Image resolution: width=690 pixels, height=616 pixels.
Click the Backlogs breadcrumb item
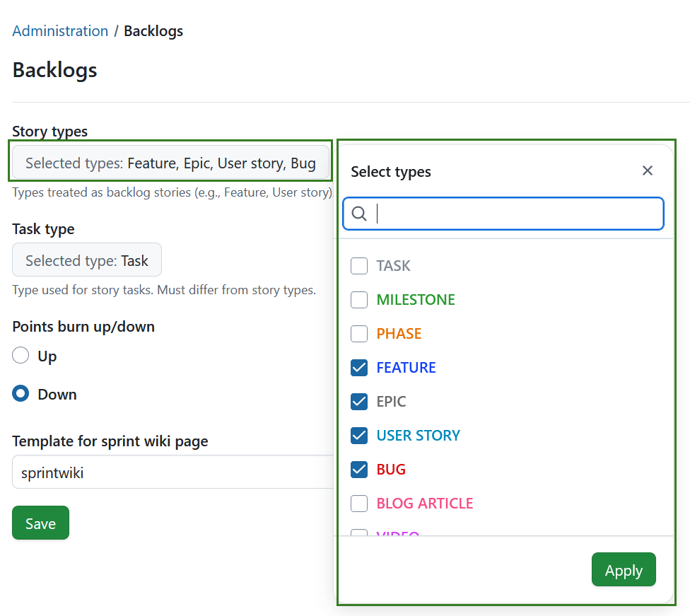coord(153,31)
